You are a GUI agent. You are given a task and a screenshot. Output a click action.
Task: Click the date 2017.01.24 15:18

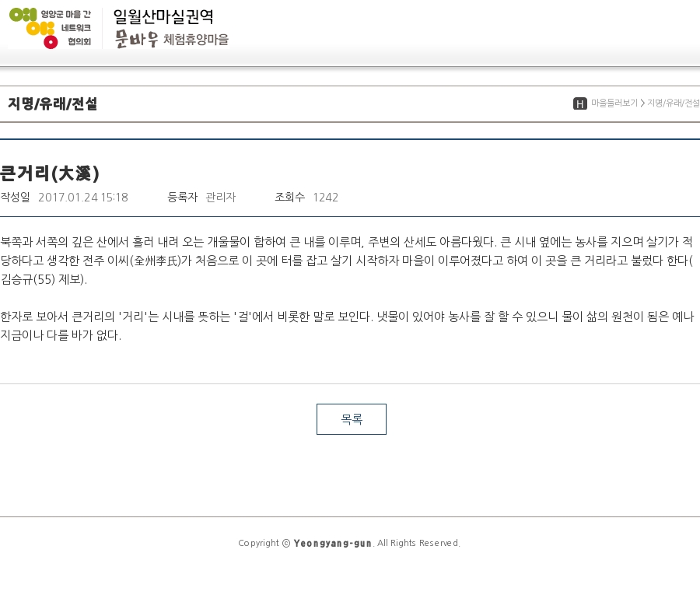(x=83, y=198)
